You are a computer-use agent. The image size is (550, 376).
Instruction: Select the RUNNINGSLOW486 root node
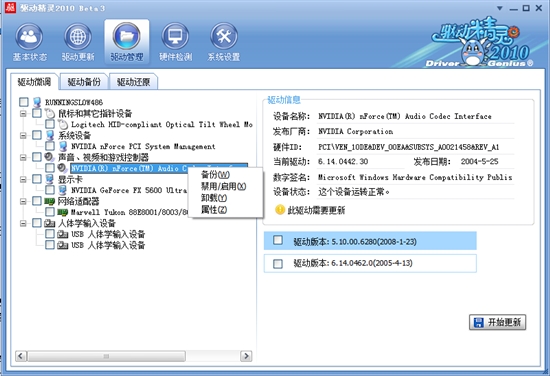[x=74, y=102]
